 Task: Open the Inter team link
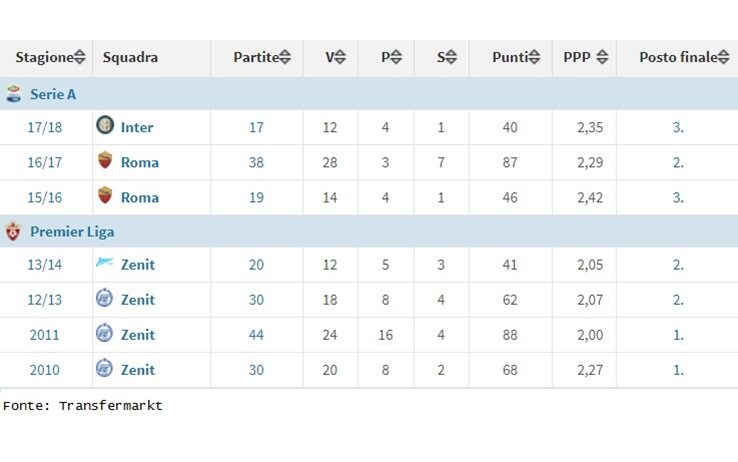tap(137, 127)
